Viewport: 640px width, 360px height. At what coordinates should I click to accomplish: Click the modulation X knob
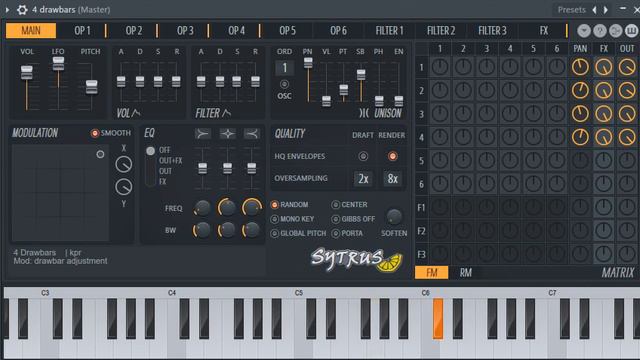point(124,164)
